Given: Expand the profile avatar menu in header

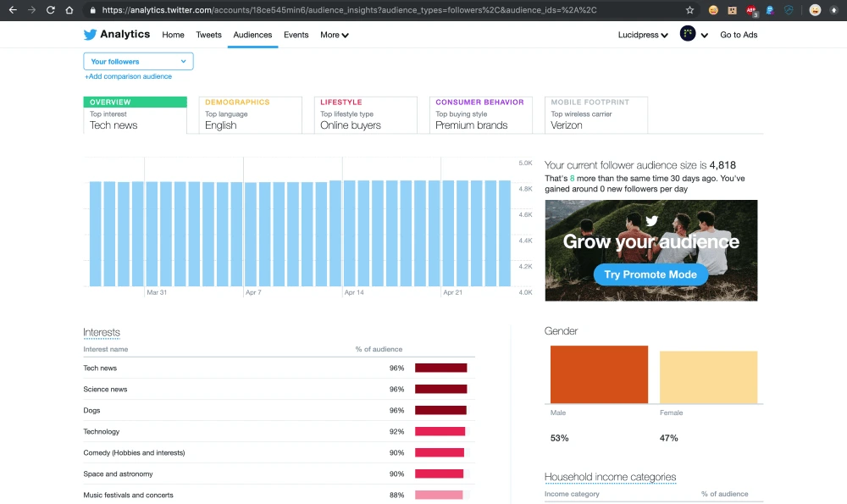Looking at the screenshot, I should (694, 35).
